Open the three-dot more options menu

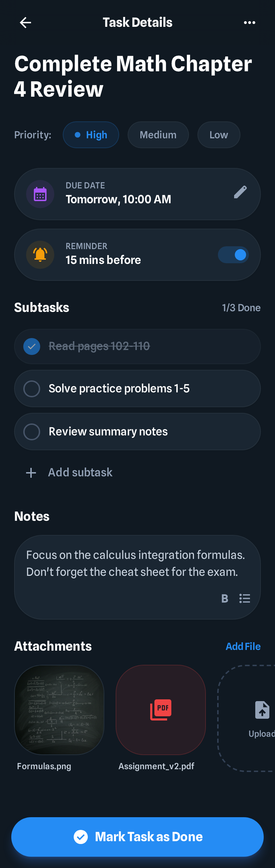(249, 23)
